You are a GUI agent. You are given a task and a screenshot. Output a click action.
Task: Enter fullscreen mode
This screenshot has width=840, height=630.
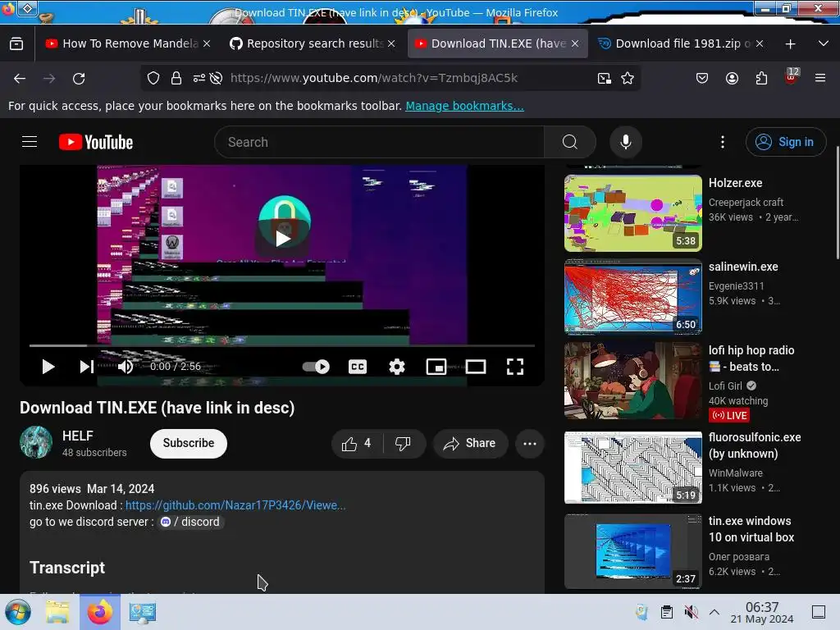tap(515, 367)
